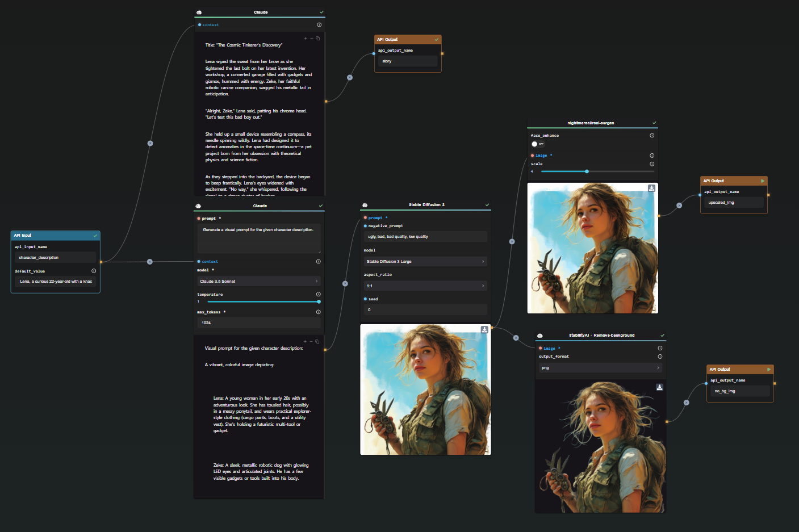Copy the visual prompt output text
This screenshot has width=799, height=532.
tap(317, 342)
